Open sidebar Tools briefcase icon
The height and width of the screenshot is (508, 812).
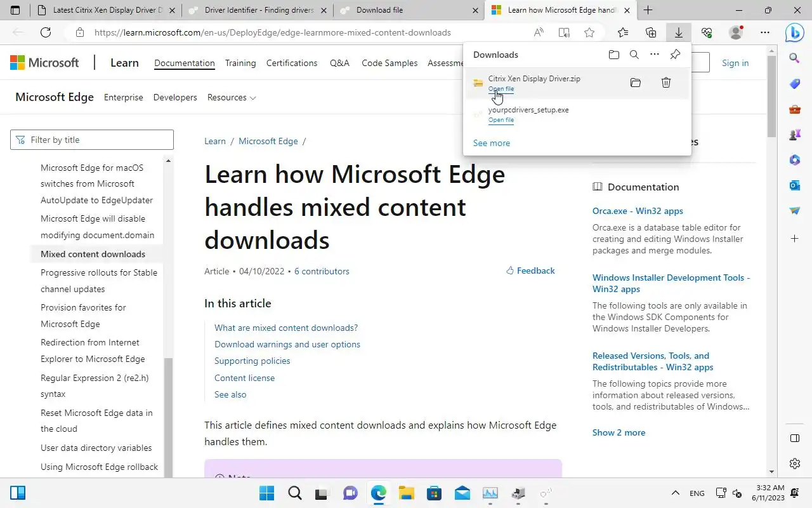(795, 109)
